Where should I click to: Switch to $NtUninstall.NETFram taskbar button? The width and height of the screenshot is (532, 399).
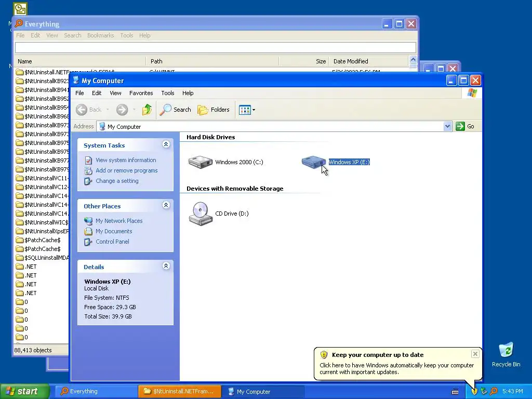[179, 392]
